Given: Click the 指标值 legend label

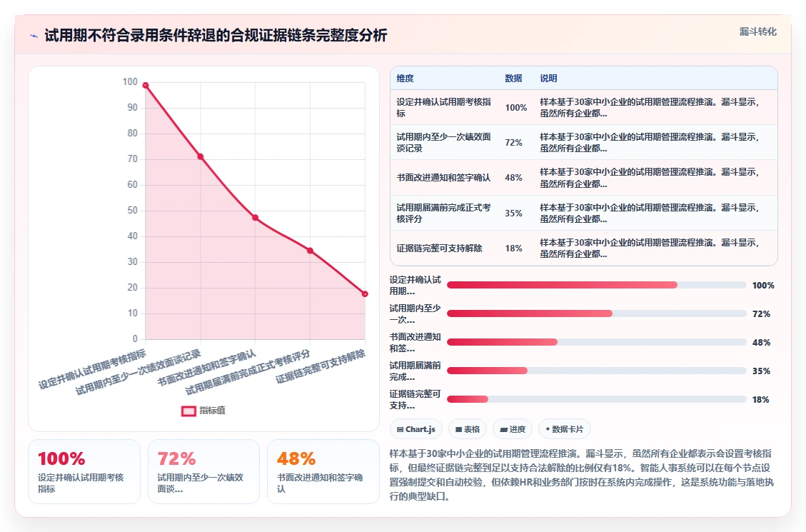Looking at the screenshot, I should 212,410.
